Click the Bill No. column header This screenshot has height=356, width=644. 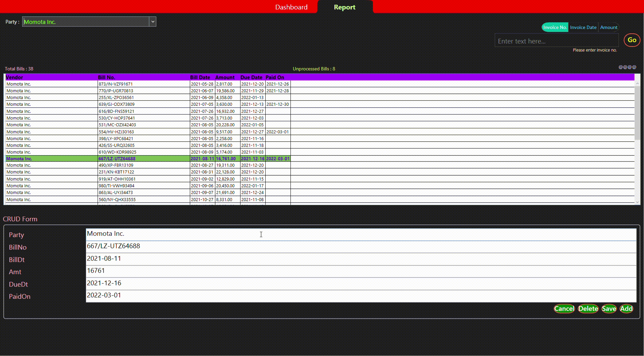click(144, 77)
